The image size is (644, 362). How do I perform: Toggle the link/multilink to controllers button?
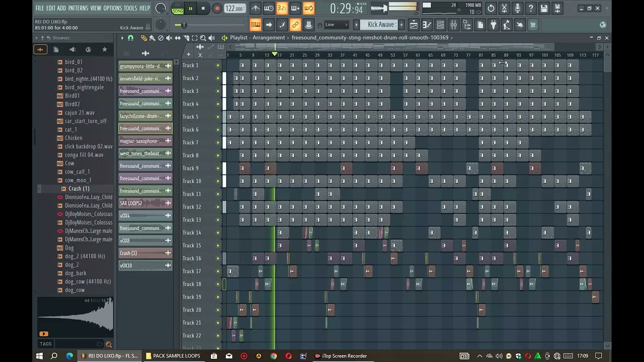(x=295, y=25)
